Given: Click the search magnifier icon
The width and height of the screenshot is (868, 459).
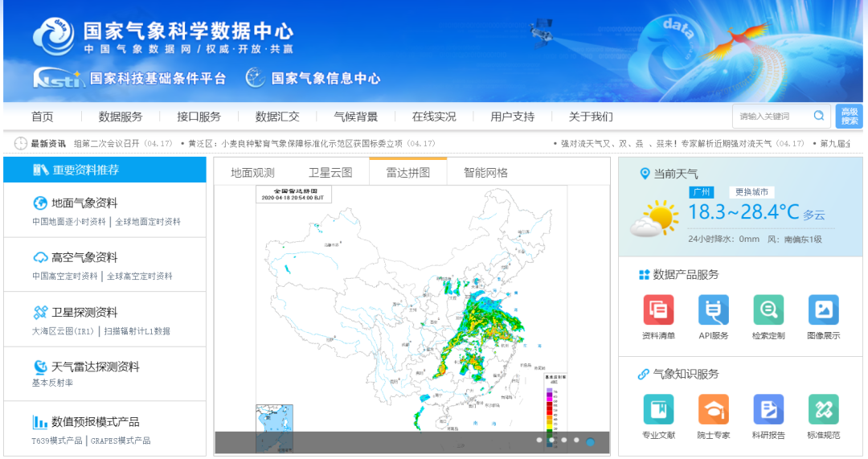Looking at the screenshot, I should [x=819, y=116].
